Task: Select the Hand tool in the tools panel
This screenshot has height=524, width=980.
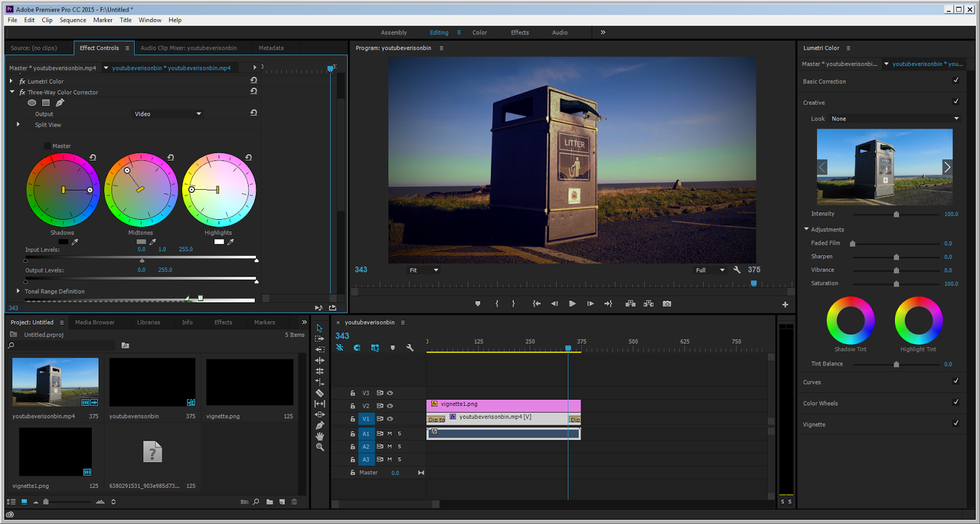Action: pos(320,436)
